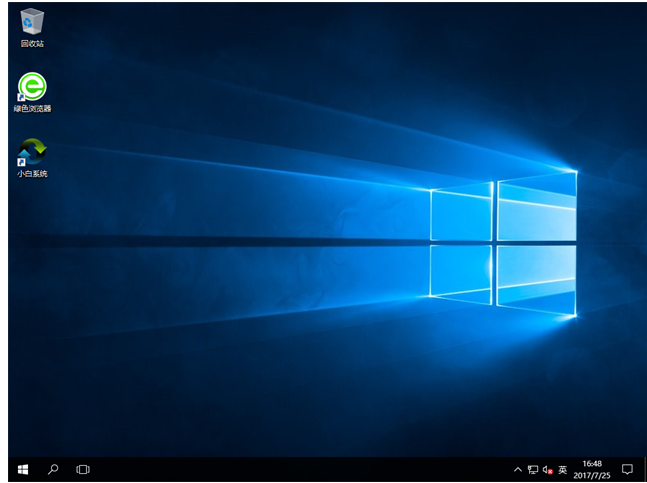Click an empty area of the taskbar

point(300,468)
